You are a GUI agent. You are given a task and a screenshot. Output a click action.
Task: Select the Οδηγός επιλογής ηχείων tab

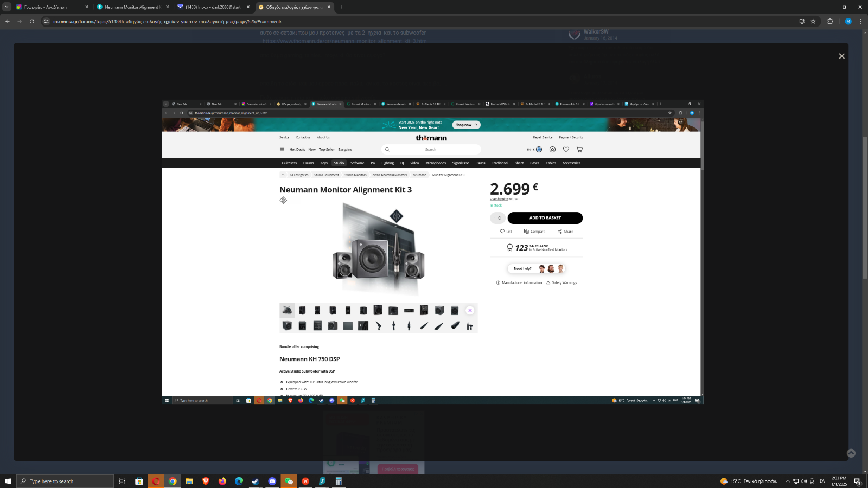(x=293, y=7)
